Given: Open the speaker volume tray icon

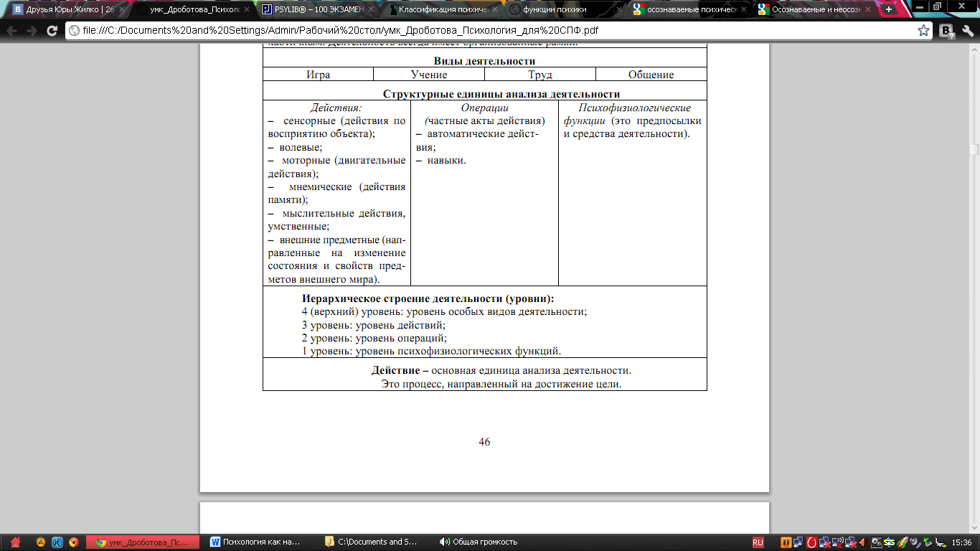Looking at the screenshot, I should tap(863, 542).
